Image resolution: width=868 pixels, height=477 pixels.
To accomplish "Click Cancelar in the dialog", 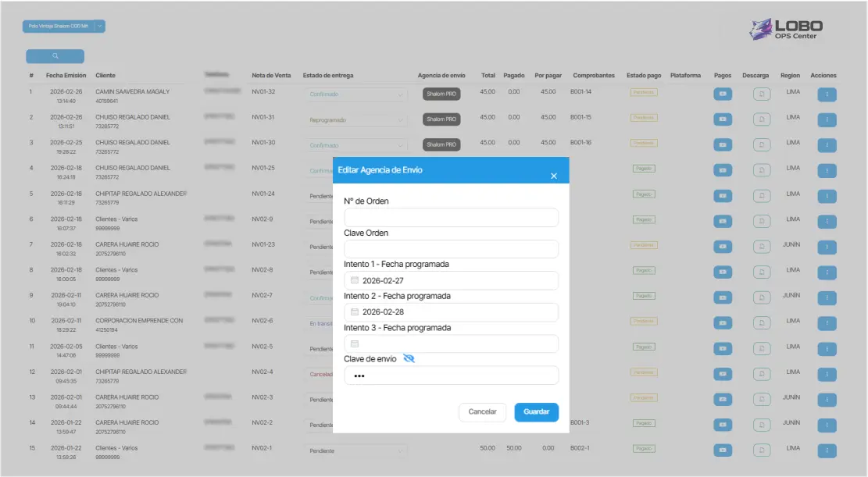I will (482, 411).
